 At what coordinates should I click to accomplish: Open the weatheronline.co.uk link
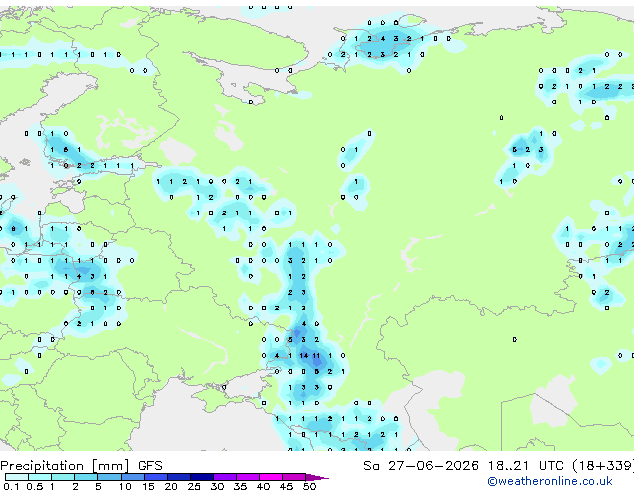pyautogui.click(x=550, y=481)
